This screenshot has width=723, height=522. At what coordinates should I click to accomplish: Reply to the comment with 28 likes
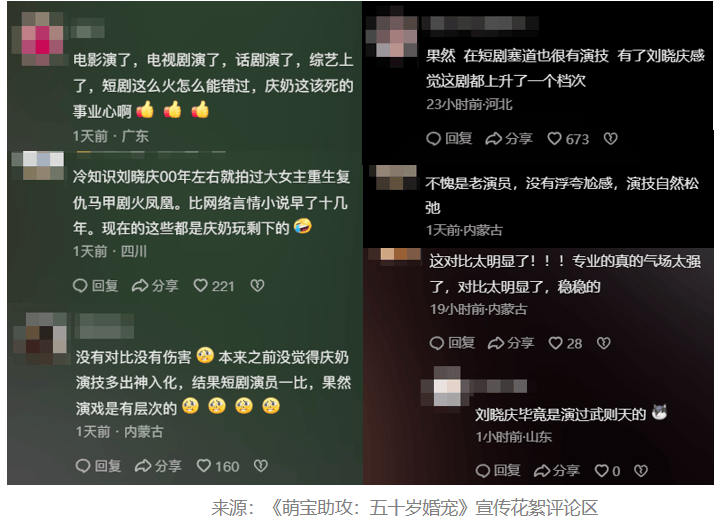pyautogui.click(x=452, y=343)
